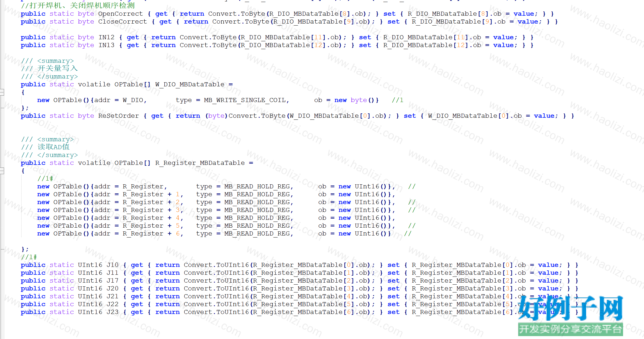Click 'Convert.ToUInt16' in the J17 line

click(216, 281)
